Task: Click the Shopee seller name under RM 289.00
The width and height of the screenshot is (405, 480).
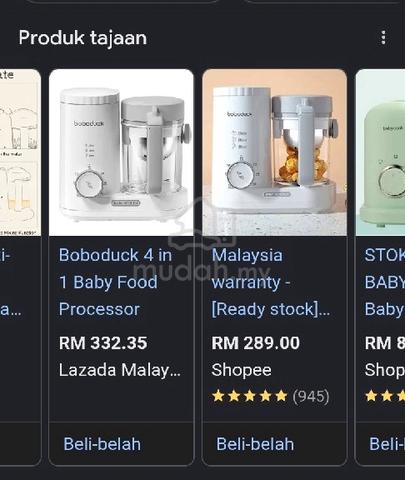Action: [x=241, y=370]
